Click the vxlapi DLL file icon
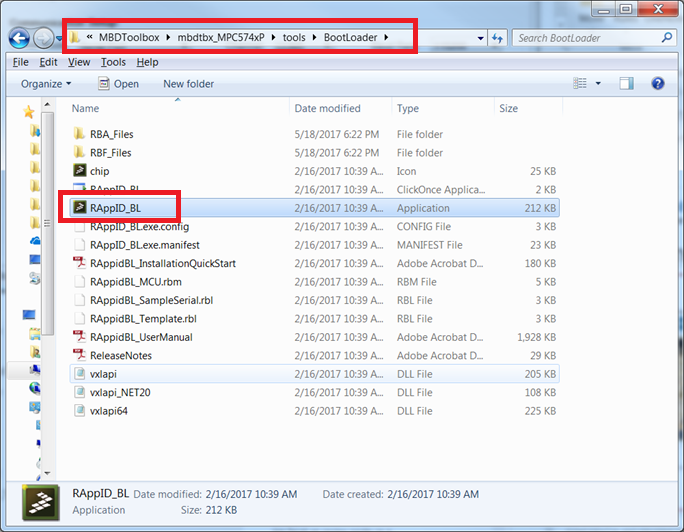Image resolution: width=684 pixels, height=532 pixels. [x=79, y=374]
